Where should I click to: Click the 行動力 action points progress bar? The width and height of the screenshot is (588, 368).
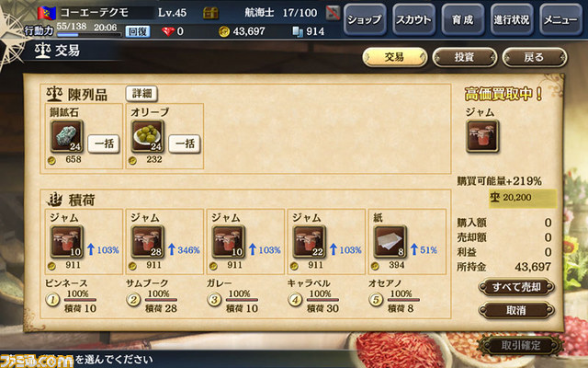[89, 35]
